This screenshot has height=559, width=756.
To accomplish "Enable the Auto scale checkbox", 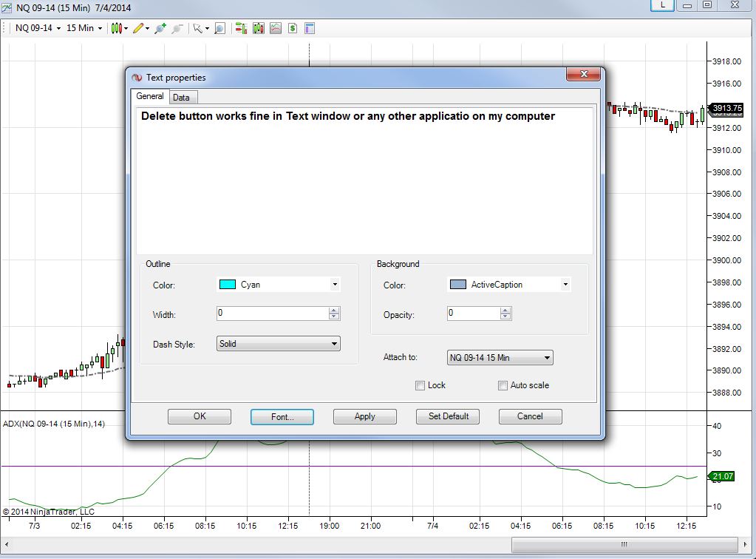I will (503, 385).
